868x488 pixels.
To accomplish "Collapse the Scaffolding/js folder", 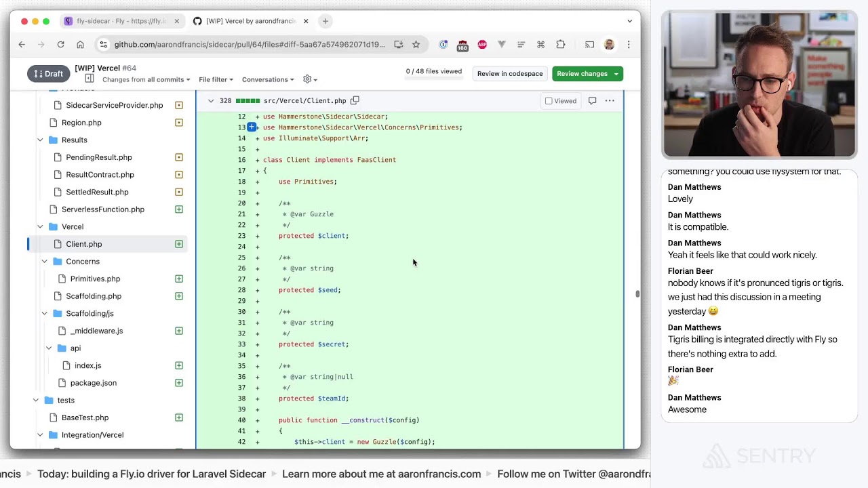I will click(44, 313).
